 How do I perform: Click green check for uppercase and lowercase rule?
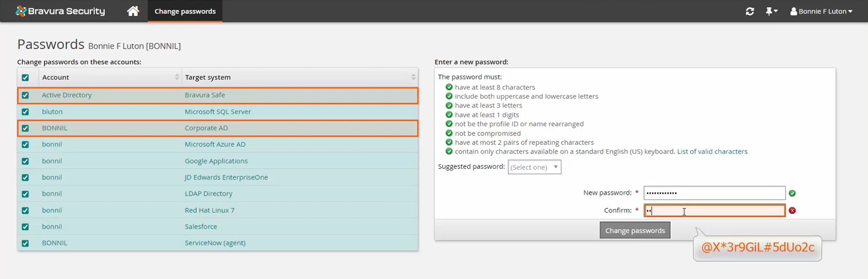(449, 96)
